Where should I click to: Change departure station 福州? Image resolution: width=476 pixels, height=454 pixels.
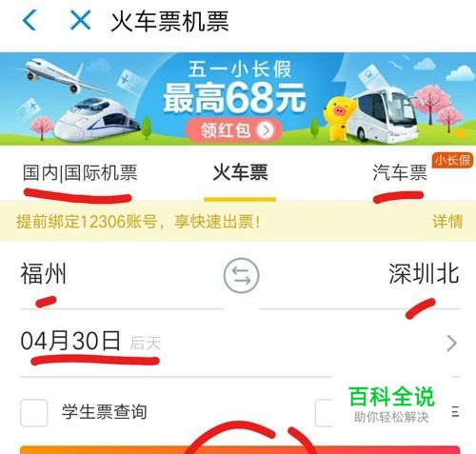point(44,274)
